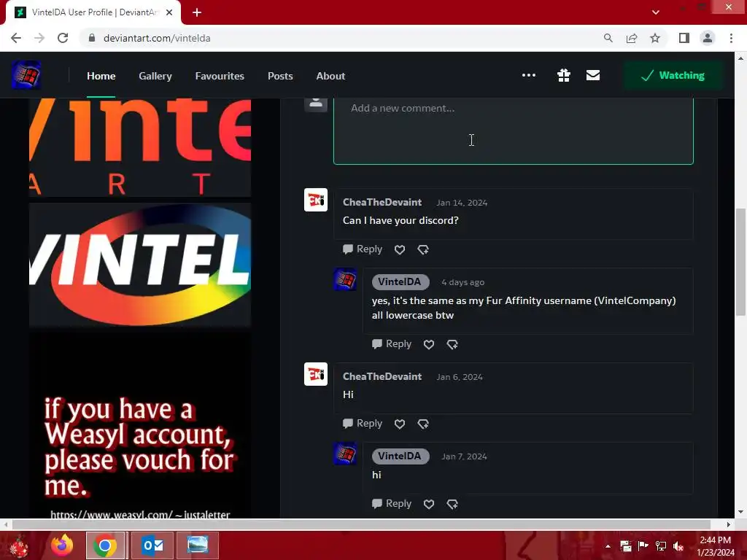Close the VintelDA User Profile tab

(169, 12)
